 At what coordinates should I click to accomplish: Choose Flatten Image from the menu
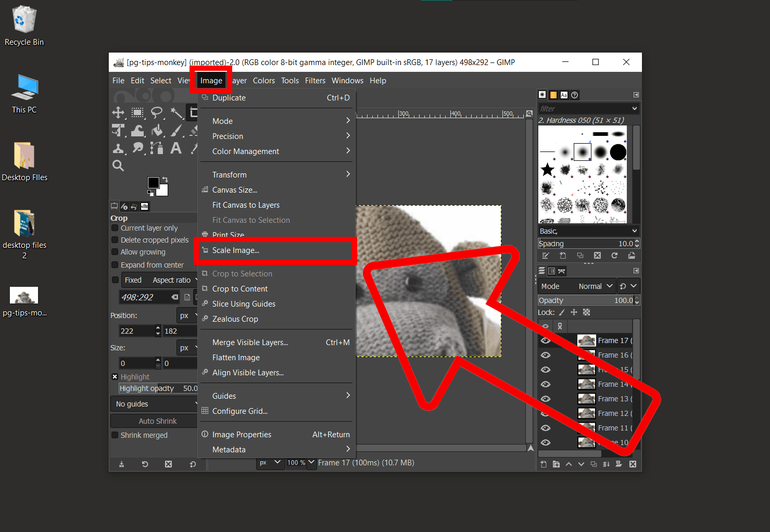pos(235,357)
